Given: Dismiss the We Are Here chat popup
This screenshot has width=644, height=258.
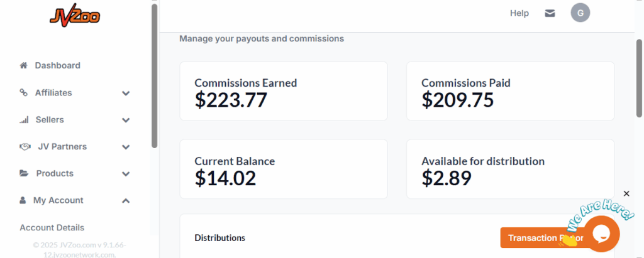Looking at the screenshot, I should coord(626,193).
